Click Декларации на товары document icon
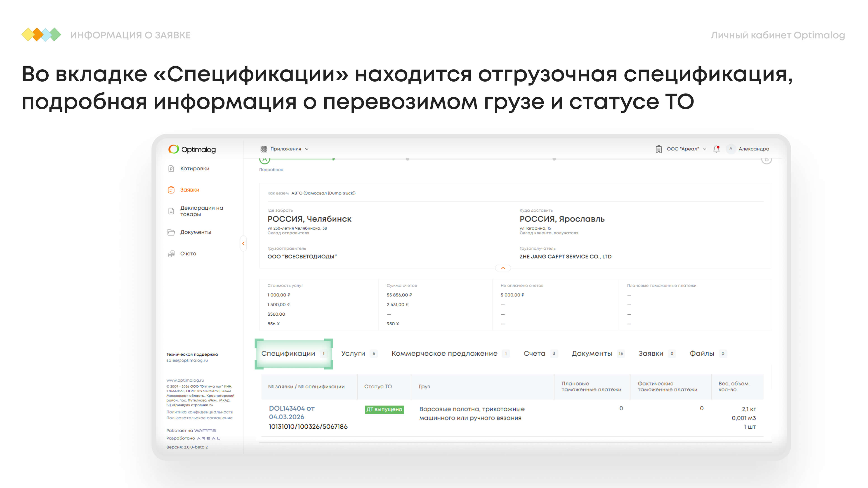 click(x=171, y=211)
